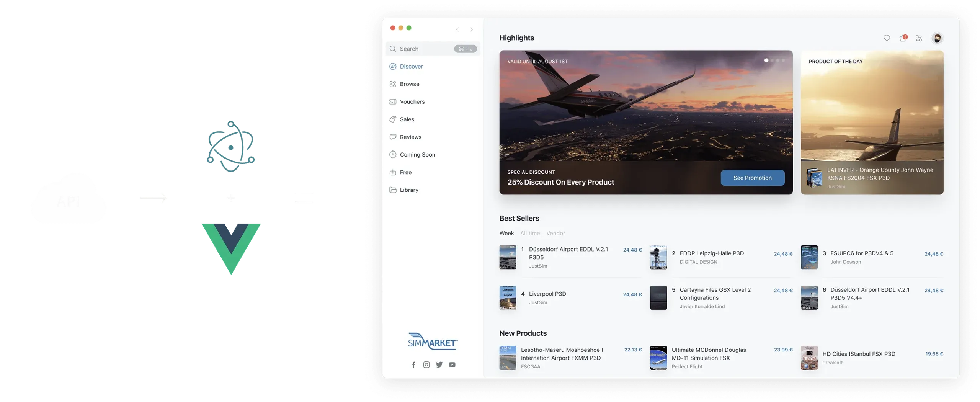Image resolution: width=980 pixels, height=402 pixels.
Task: Click the Coming Soon clock icon
Action: tap(392, 154)
